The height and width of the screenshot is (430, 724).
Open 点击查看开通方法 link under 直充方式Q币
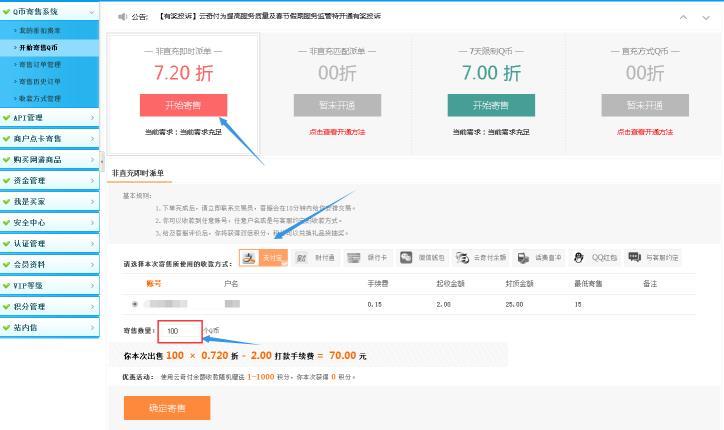pos(645,132)
